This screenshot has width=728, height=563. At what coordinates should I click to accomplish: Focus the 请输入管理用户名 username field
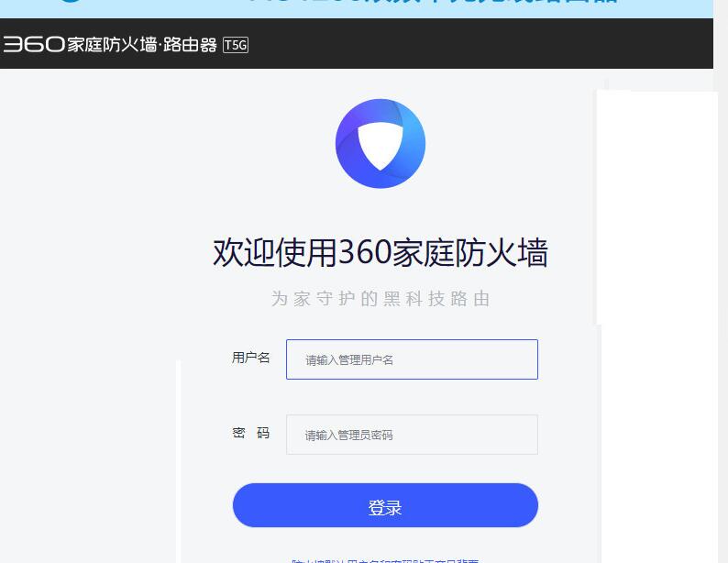(412, 359)
